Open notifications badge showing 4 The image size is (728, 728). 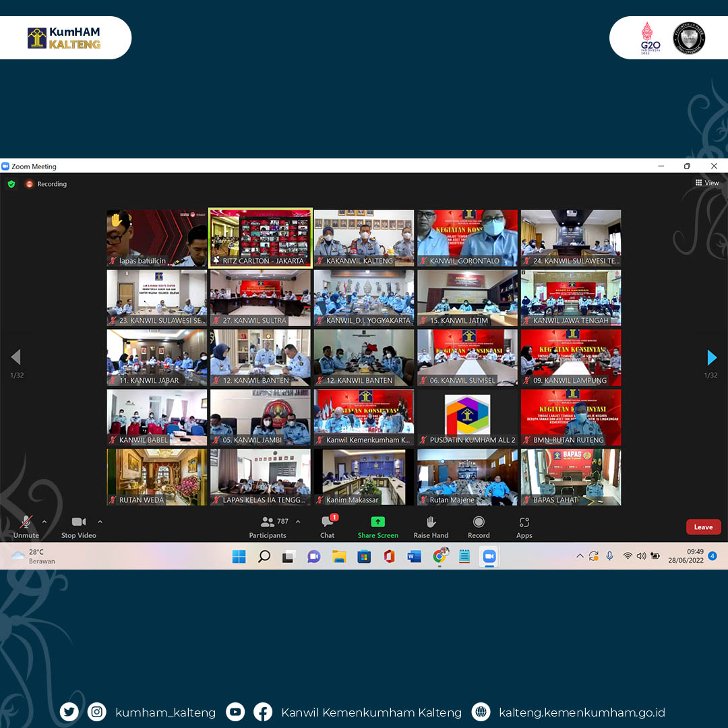[712, 555]
